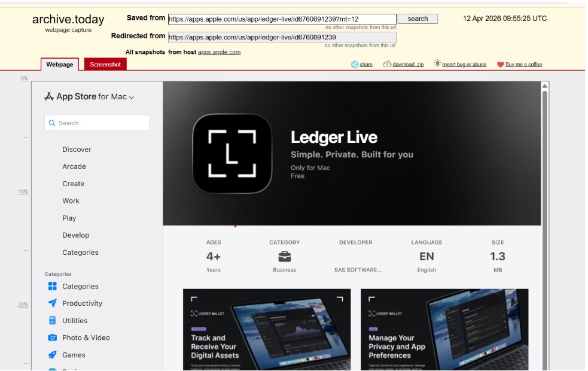Viewport: 588px width, 371px height.
Task: Click the page scrollbar up arrow
Action: [x=544, y=87]
